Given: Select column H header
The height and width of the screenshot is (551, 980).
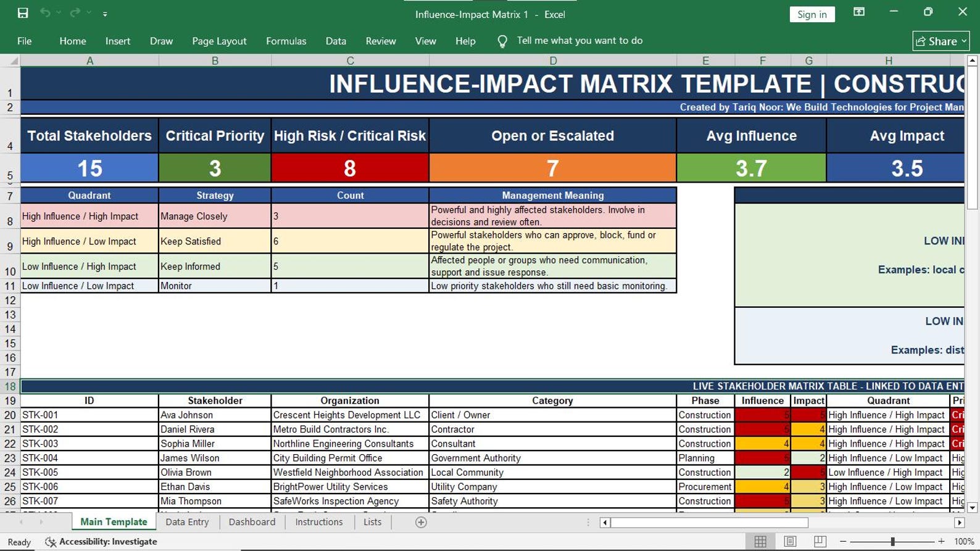Looking at the screenshot, I should (x=889, y=60).
